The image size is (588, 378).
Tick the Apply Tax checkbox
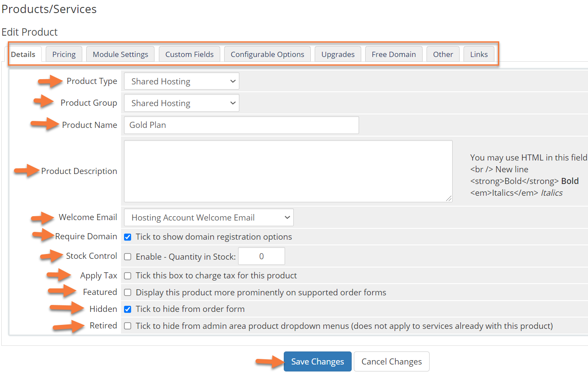pos(128,276)
